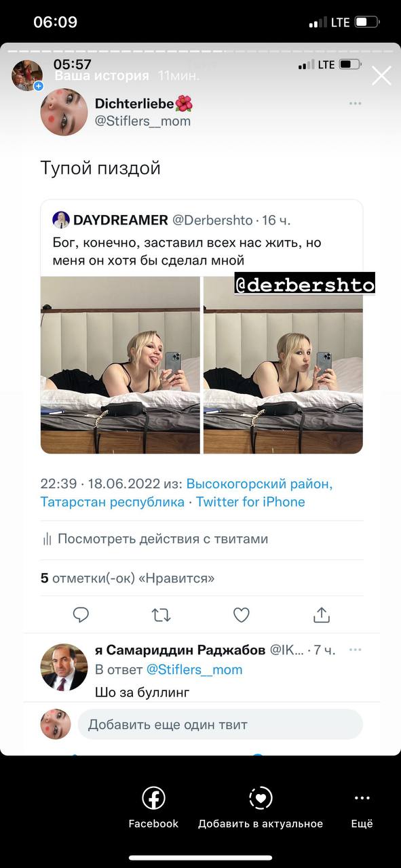Open the three-dot menu on the Самариддин Раджабов reply
Viewport: 401px width, 868px height.
coord(355,650)
